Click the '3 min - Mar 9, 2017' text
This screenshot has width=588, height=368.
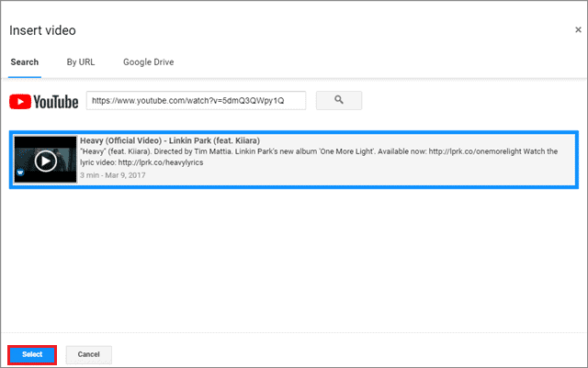click(x=112, y=175)
